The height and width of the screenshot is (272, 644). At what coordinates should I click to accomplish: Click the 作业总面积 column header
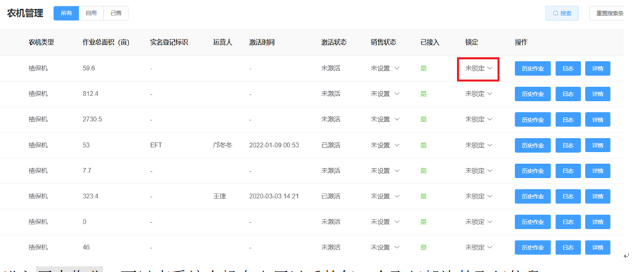click(106, 42)
